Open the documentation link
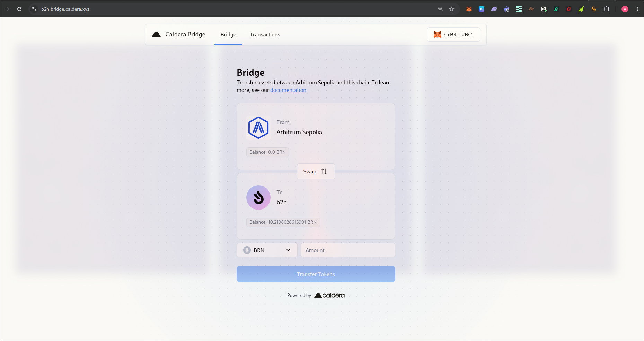This screenshot has width=644, height=341. 288,90
